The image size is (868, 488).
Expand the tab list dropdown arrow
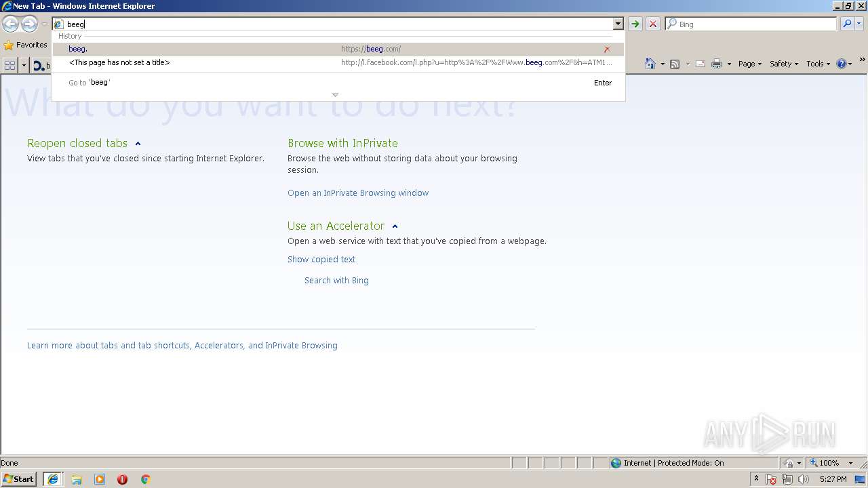coord(24,65)
